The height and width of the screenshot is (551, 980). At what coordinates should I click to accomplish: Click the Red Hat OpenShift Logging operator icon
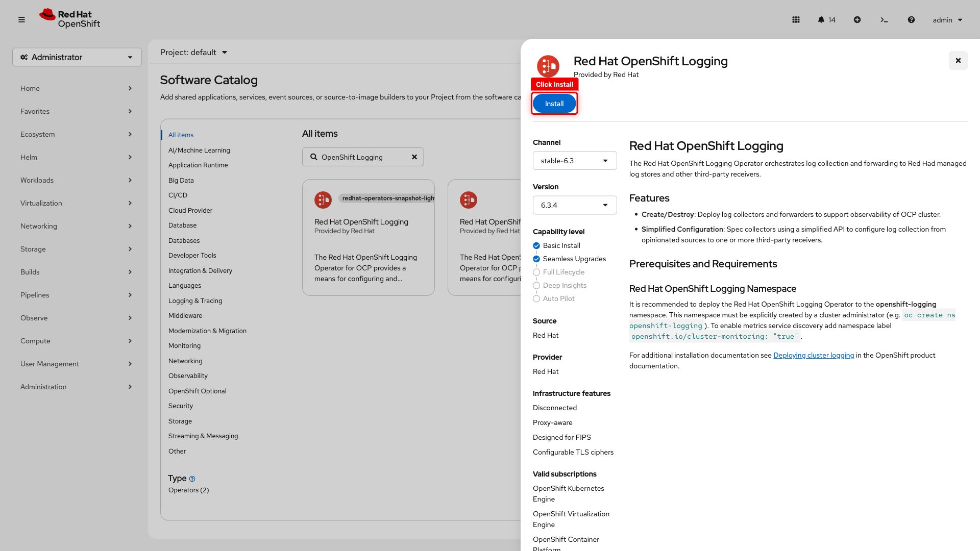point(548,66)
